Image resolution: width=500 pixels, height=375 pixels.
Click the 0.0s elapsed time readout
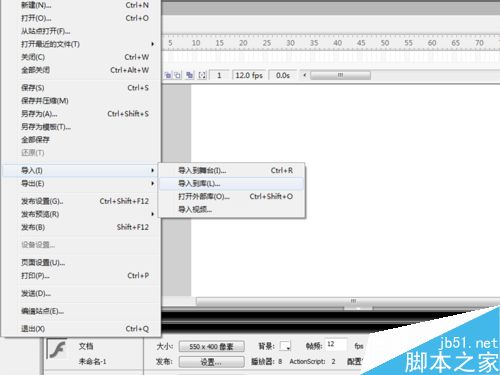[x=283, y=75]
